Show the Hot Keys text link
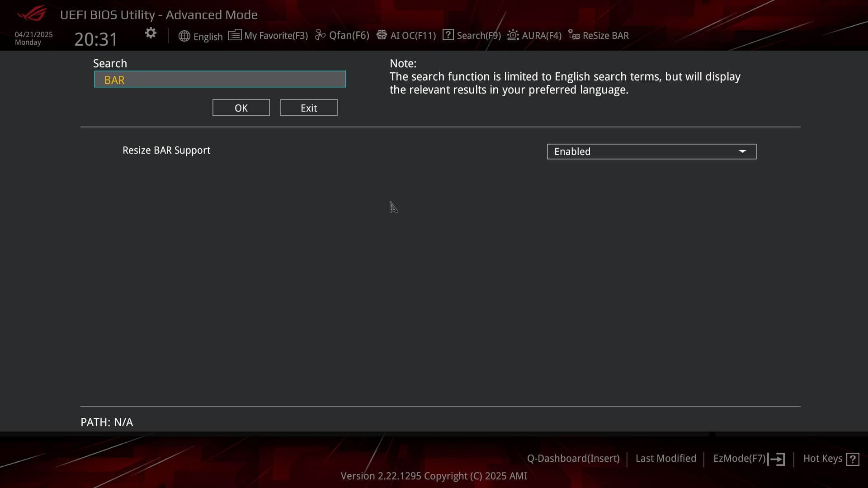The width and height of the screenshot is (868, 488). pos(823,459)
